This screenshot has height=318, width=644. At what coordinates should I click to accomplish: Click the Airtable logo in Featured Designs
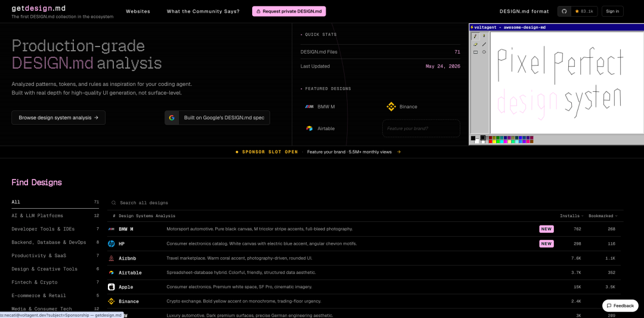tap(309, 128)
